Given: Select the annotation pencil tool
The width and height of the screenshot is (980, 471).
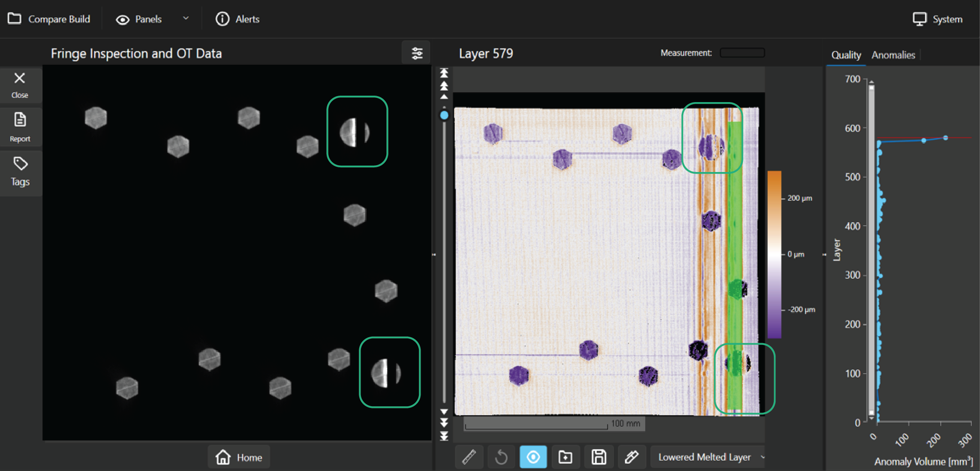Looking at the screenshot, I should tap(631, 456).
